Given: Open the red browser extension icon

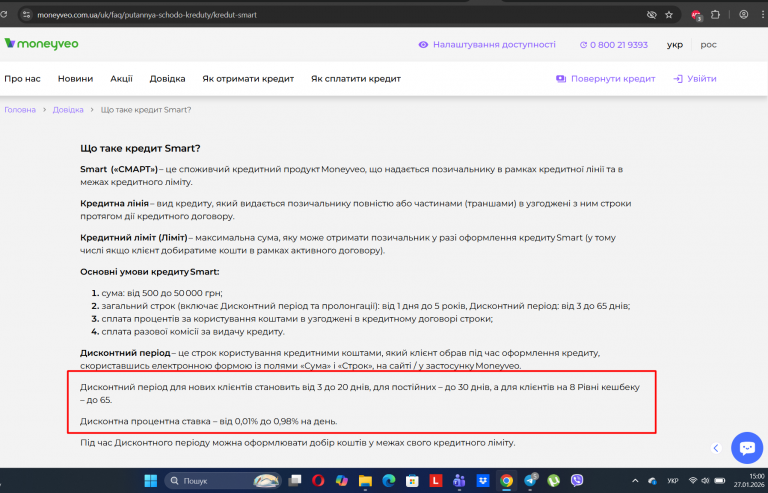Looking at the screenshot, I should [696, 15].
